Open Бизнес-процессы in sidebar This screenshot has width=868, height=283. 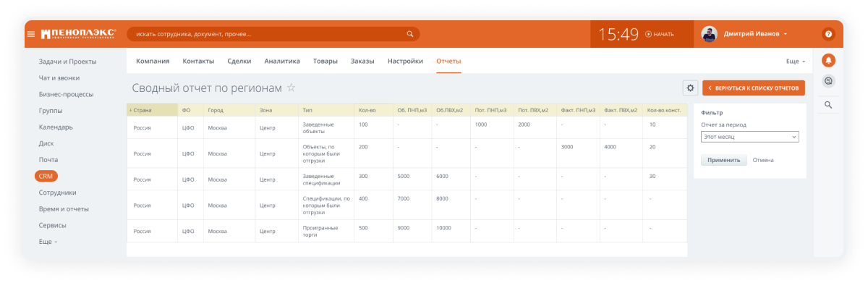click(x=66, y=94)
